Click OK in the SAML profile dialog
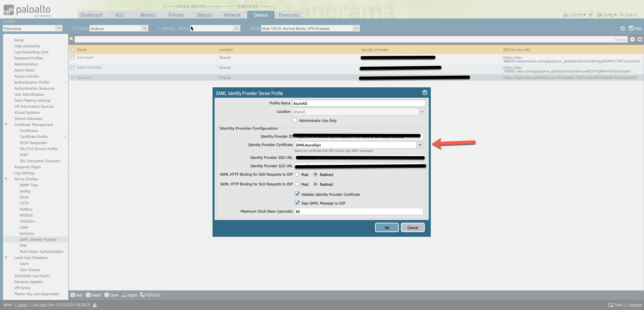Image resolution: width=644 pixels, height=310 pixels. [387, 227]
